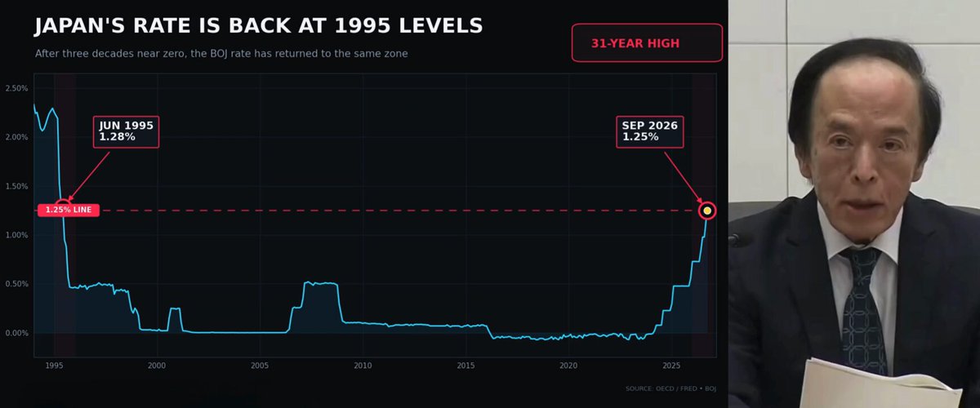Screen dimensions: 980x408
Task: Click the 0.00% y-axis label
Action: click(x=16, y=333)
